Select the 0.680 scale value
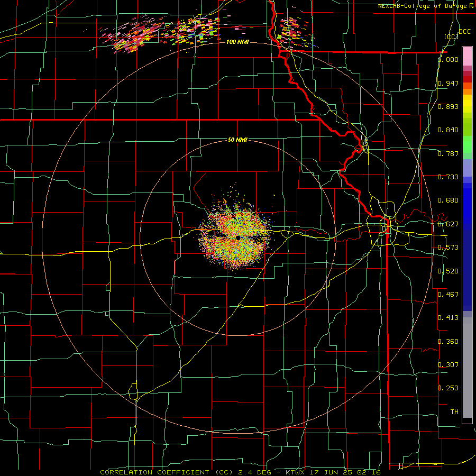The image size is (476, 476). point(448,200)
